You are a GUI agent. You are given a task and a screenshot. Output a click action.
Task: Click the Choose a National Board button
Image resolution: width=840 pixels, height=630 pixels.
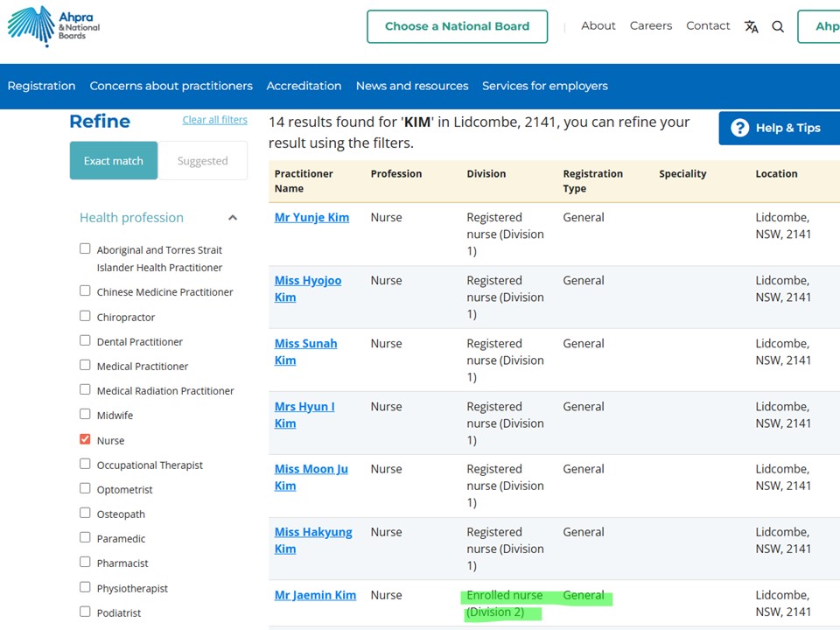point(457,26)
